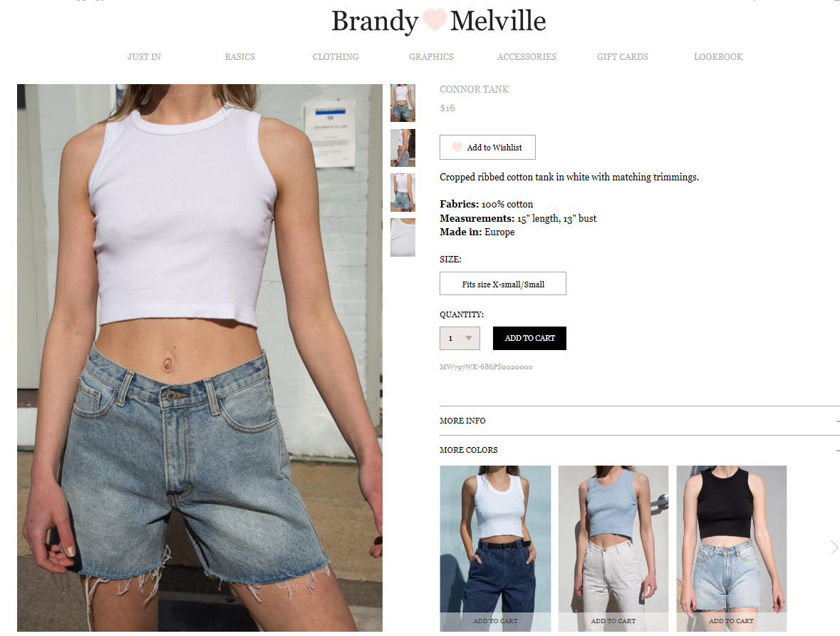840x636 pixels.
Task: Open the Basics menu
Action: 240,56
